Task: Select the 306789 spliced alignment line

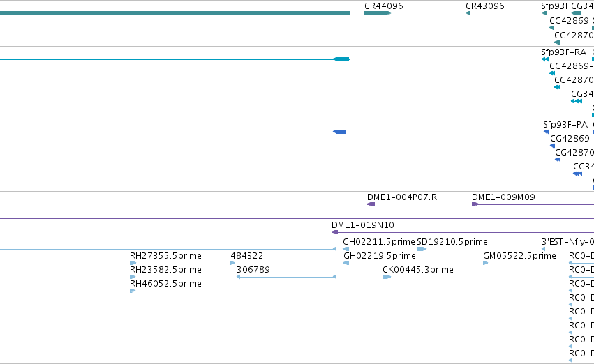Action: pyautogui.click(x=286, y=277)
